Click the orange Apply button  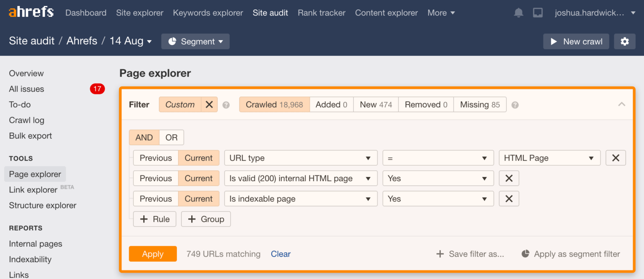[153, 254]
